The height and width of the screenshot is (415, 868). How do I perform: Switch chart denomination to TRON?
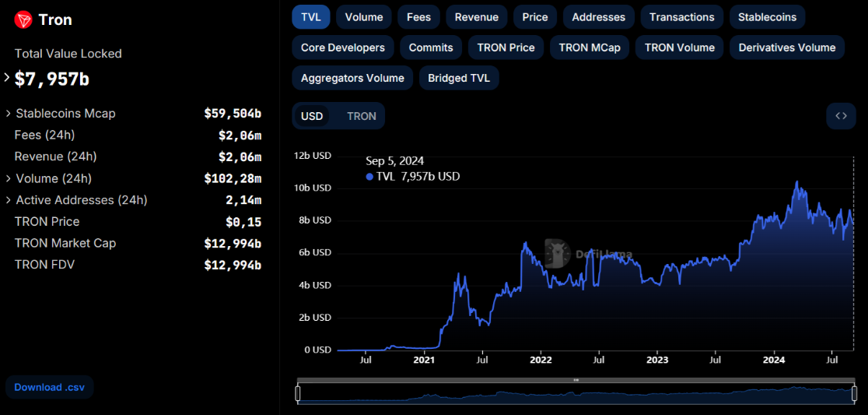pyautogui.click(x=362, y=116)
